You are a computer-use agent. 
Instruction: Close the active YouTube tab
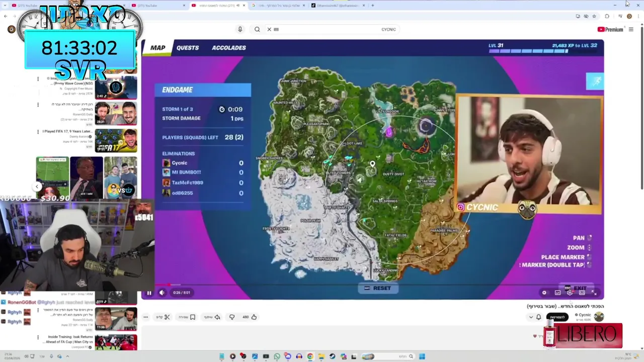244,6
